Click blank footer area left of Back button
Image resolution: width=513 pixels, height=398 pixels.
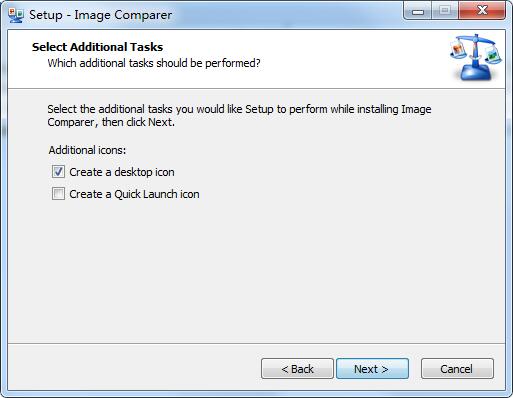click(x=133, y=369)
